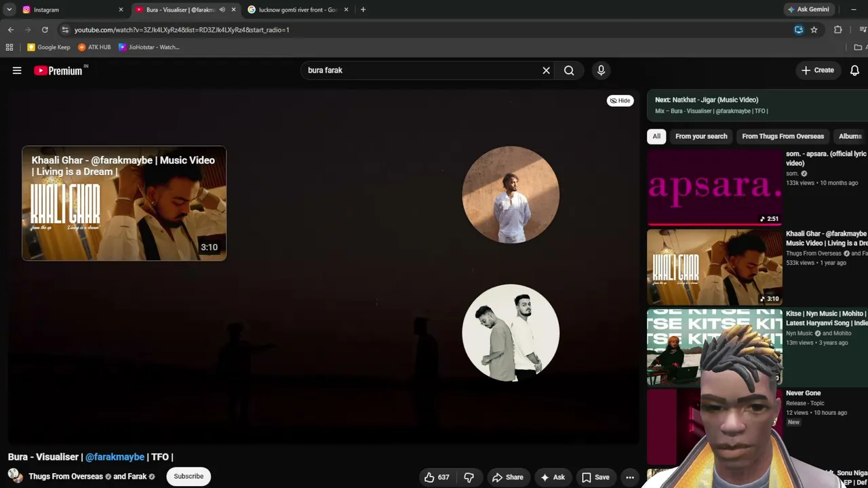Viewport: 868px width, 488px height.
Task: Reload the current YouTube page
Action: pos(45,30)
